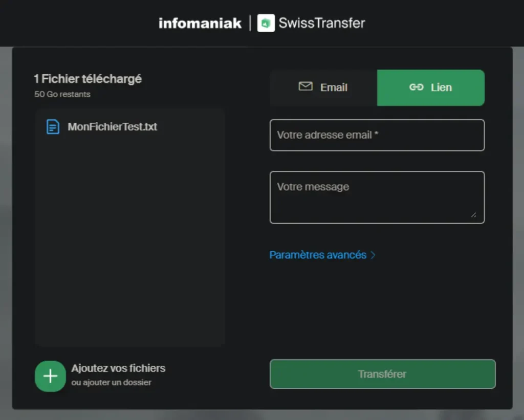Click the green plus add-files icon

coord(50,376)
